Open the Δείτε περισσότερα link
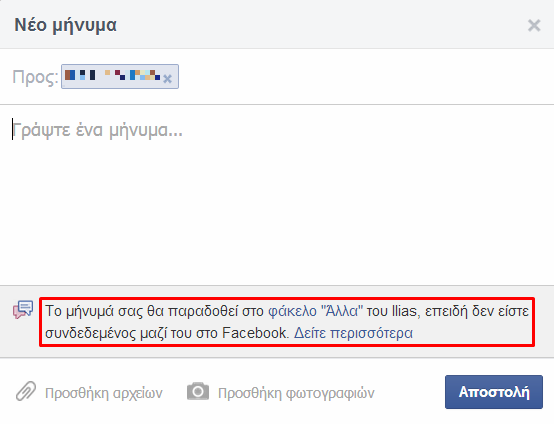 [x=353, y=333]
